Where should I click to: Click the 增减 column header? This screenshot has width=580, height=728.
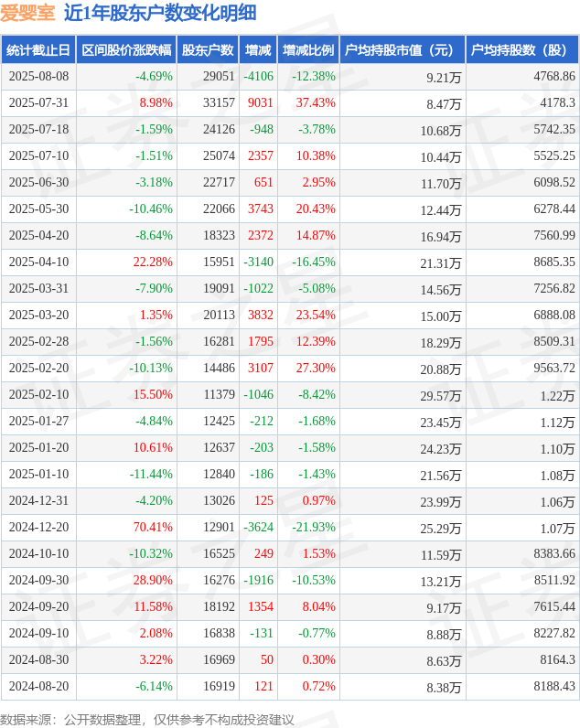click(258, 50)
